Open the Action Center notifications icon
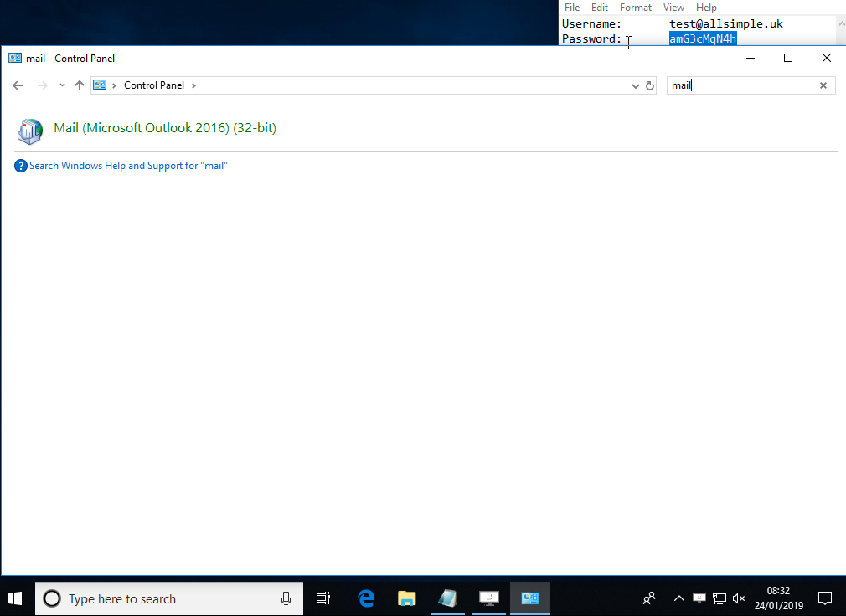The image size is (846, 616). pyautogui.click(x=824, y=598)
